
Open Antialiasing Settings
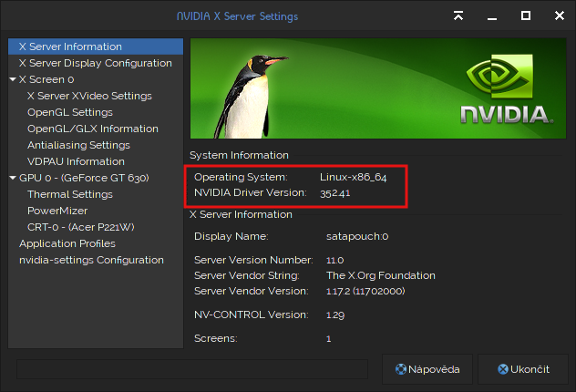click(78, 145)
